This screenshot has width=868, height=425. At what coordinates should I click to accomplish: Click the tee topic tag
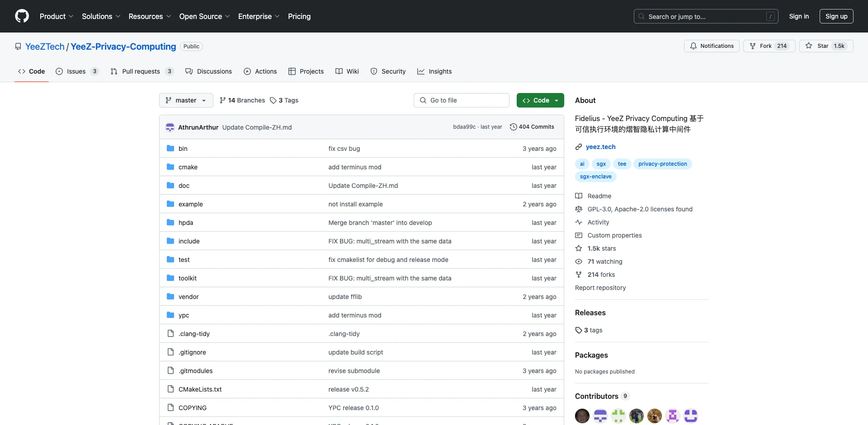tap(622, 164)
